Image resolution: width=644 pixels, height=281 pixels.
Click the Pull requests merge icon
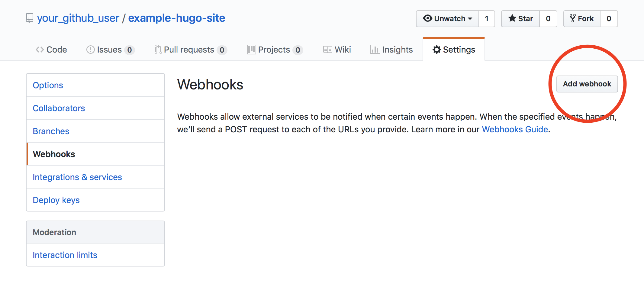[158, 49]
